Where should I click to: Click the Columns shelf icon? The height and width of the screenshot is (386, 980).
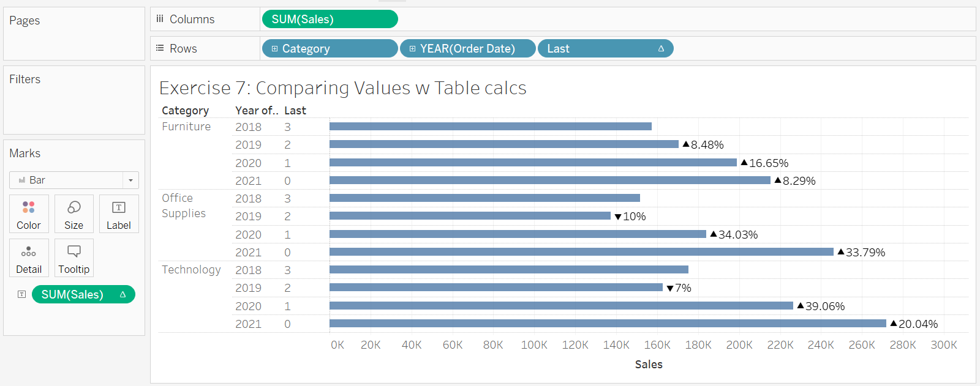[160, 19]
